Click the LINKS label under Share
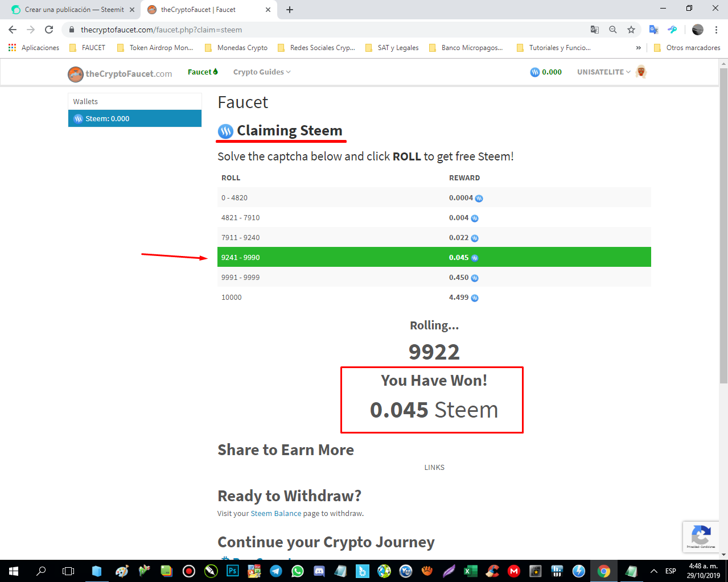The image size is (728, 582). [x=434, y=467]
